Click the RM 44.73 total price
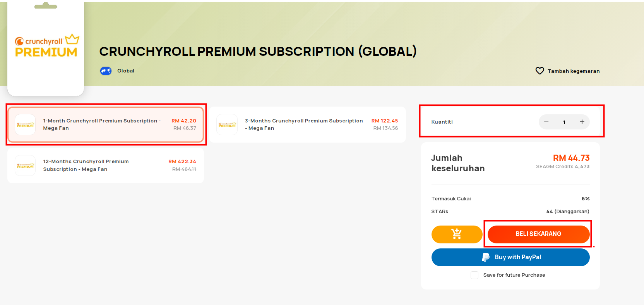 pyautogui.click(x=571, y=158)
